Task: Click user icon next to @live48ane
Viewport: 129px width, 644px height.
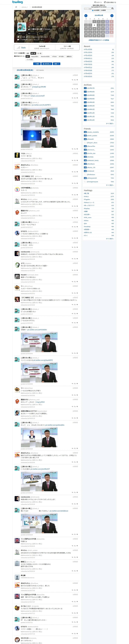Action: click(x=85, y=164)
